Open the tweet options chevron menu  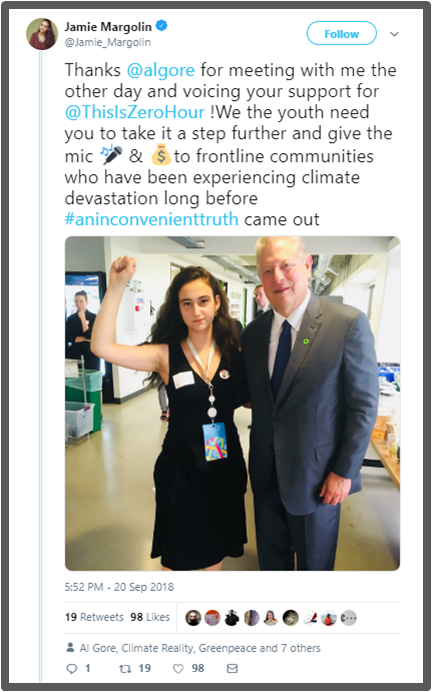394,34
